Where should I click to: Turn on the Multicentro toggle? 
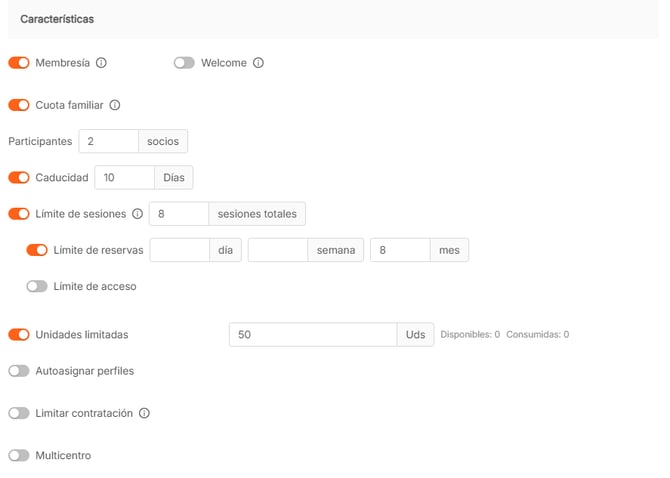click(19, 456)
